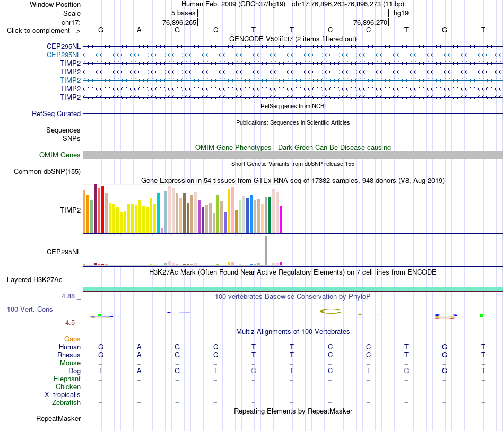Click the H3K27Ac Mark track title

(293, 272)
